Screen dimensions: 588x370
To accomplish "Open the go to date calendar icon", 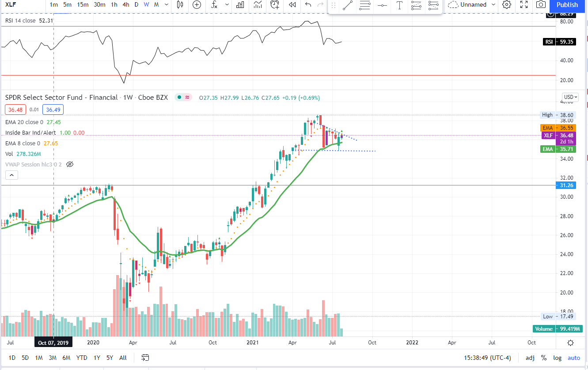I will click(x=145, y=358).
